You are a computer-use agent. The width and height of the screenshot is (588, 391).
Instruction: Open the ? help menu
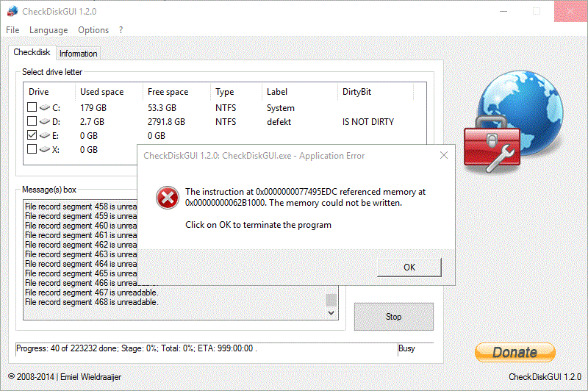(121, 30)
